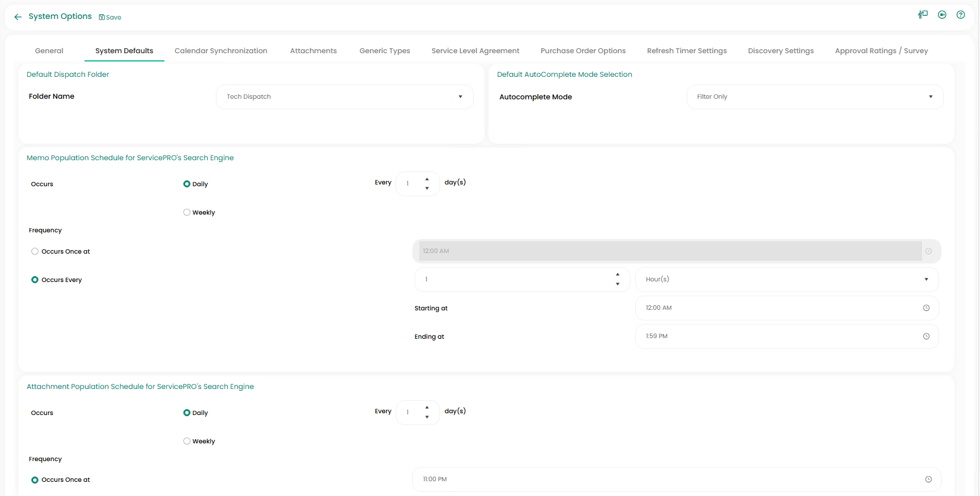Viewport: 980px width, 496px height.
Task: Open the clock picker for the 11:00 PM field
Action: click(929, 479)
